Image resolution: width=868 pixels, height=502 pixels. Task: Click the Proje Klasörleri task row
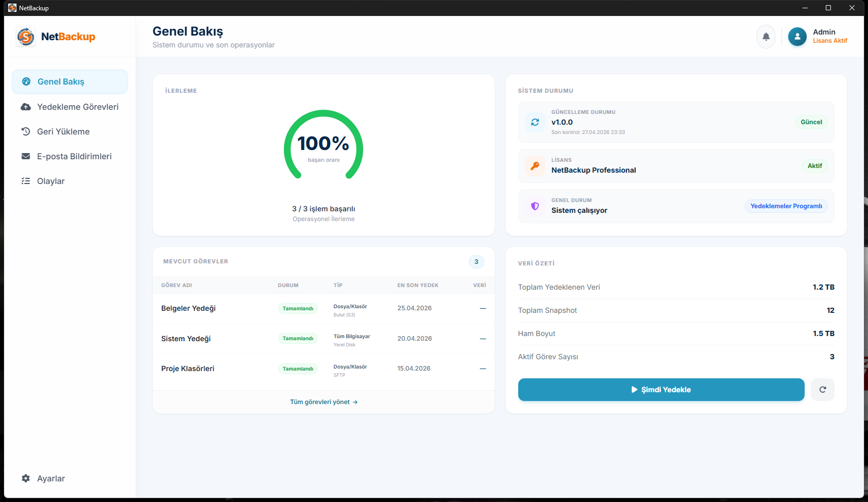pyautogui.click(x=188, y=369)
